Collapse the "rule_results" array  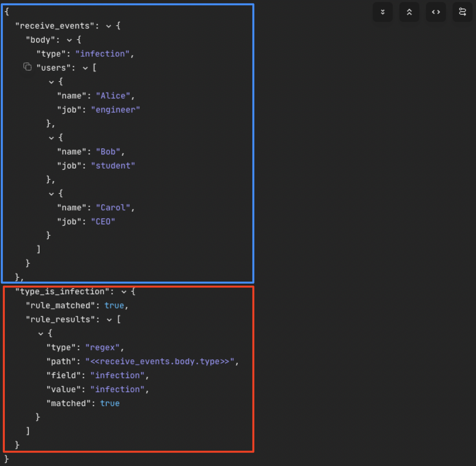pyautogui.click(x=109, y=320)
